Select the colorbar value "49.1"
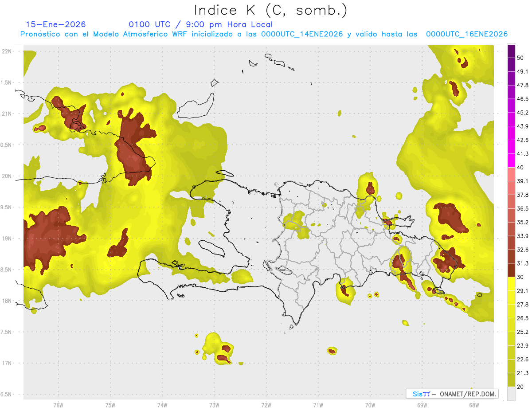The image size is (532, 411). pos(523,71)
